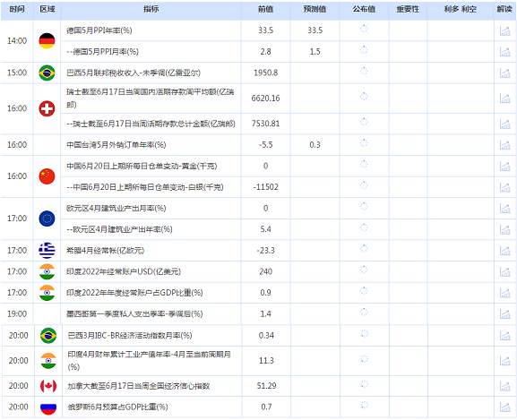The width and height of the screenshot is (517, 420).
Task: Click the China flag icon
Action: tap(47, 176)
